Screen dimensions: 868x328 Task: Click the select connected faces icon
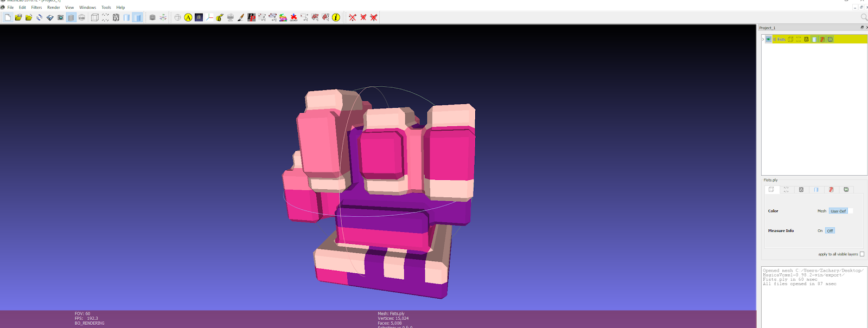point(325,17)
